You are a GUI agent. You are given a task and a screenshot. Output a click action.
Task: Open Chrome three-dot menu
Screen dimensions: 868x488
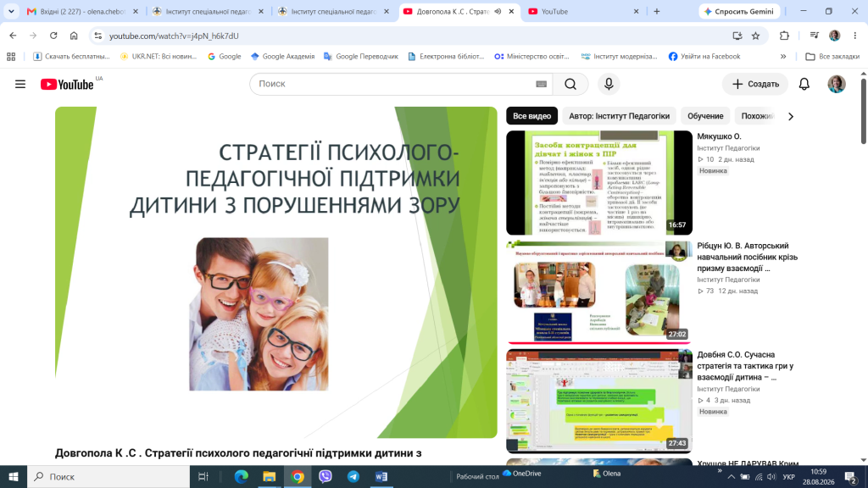point(854,36)
